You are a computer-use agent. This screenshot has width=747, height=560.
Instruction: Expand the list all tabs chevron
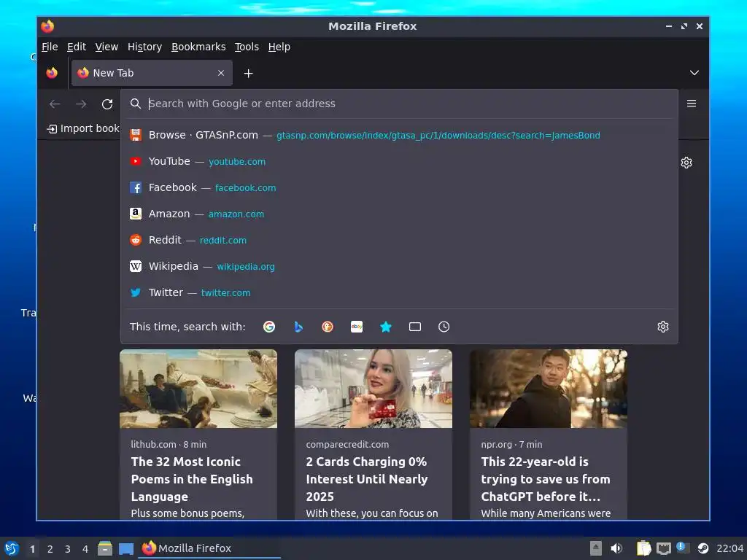694,73
